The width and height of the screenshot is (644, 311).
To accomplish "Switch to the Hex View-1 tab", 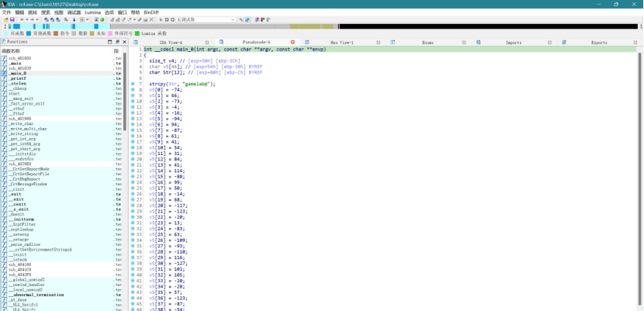I will (341, 42).
